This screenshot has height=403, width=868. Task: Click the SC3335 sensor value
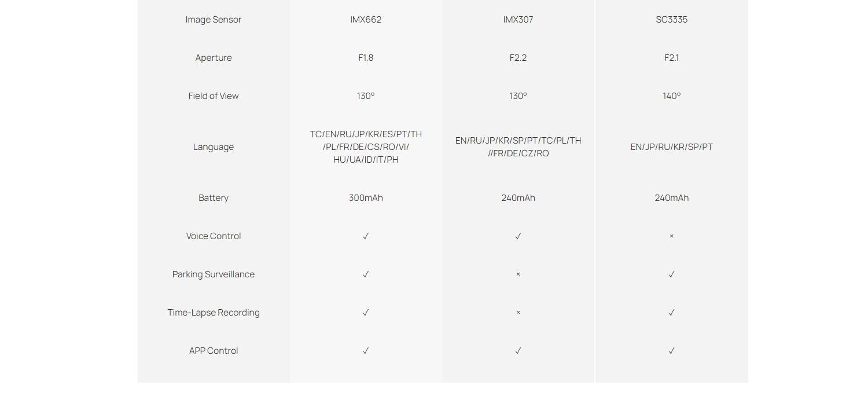click(671, 20)
